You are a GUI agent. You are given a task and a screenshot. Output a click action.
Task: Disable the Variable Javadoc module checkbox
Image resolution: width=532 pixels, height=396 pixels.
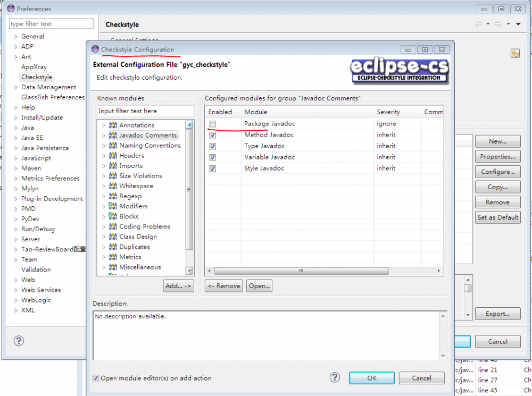coord(212,157)
